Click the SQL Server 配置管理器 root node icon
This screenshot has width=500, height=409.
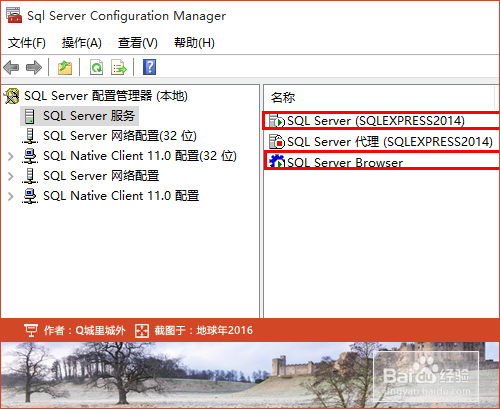tap(12, 96)
